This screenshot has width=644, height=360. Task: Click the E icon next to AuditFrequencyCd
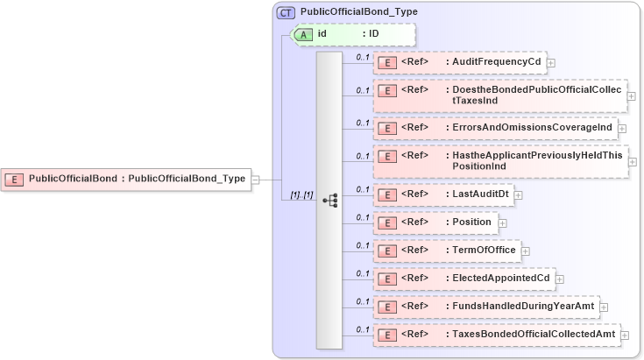coord(386,62)
